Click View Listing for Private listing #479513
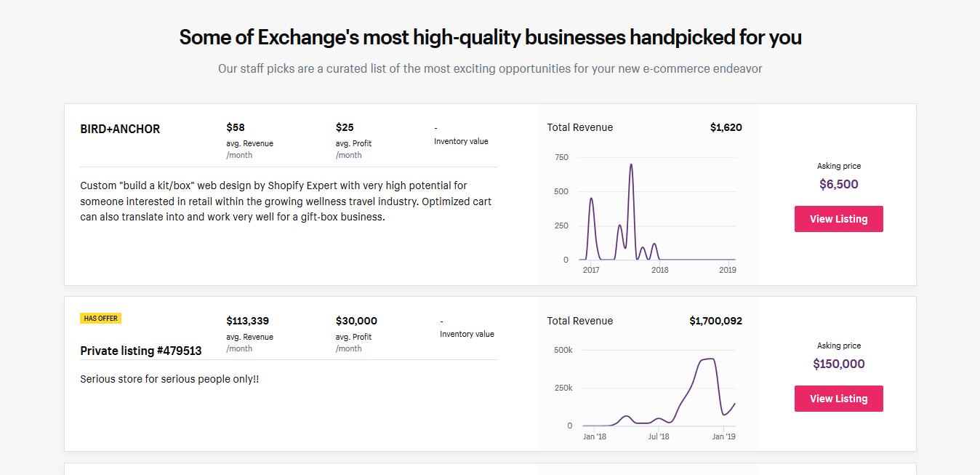 click(x=838, y=399)
